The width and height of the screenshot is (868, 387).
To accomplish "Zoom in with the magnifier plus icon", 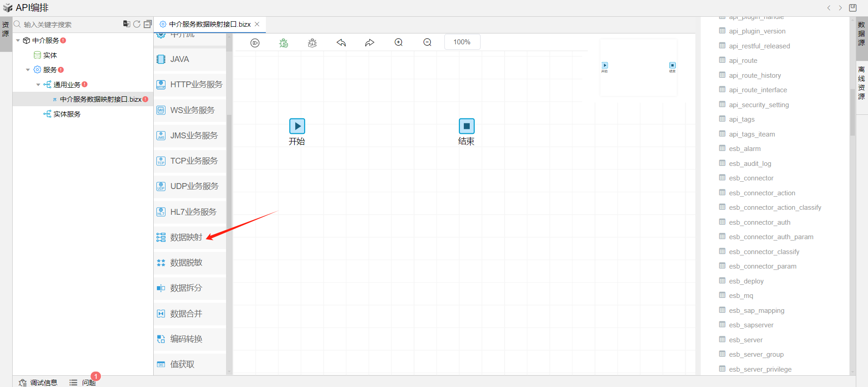I will (398, 42).
